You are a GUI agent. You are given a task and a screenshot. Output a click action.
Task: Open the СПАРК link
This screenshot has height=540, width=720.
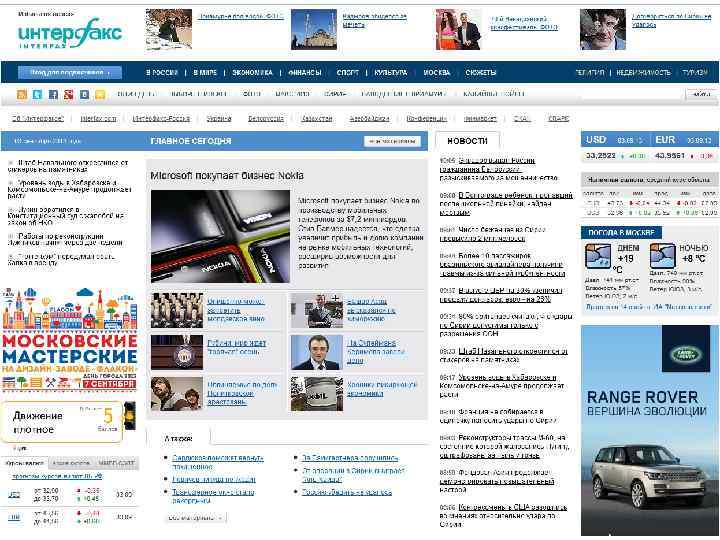(x=558, y=118)
